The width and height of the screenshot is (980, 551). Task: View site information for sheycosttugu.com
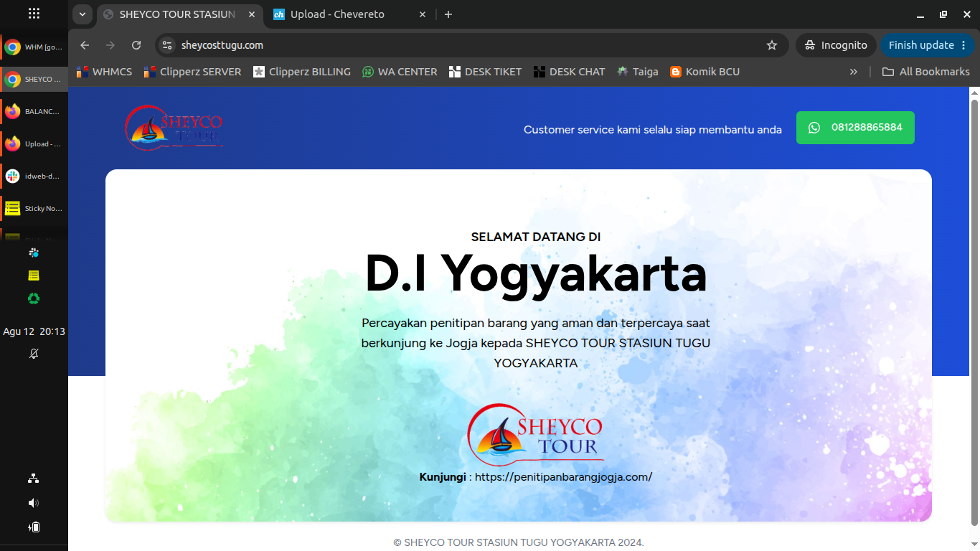166,45
